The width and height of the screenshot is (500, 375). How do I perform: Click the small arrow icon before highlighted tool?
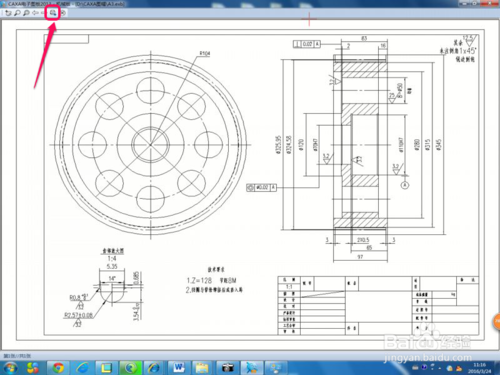pyautogui.click(x=42, y=13)
